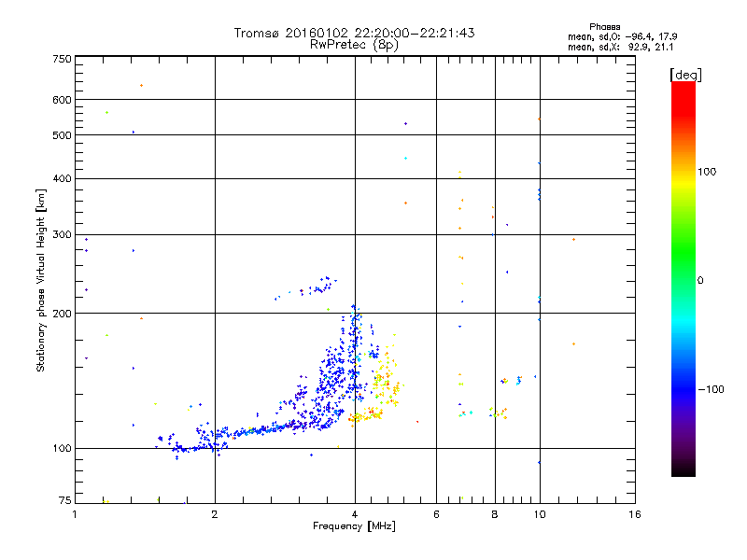Select 'mean, sd,O: -96.4, 17.9' statistics line
This screenshot has height=560, width=747.
point(622,36)
